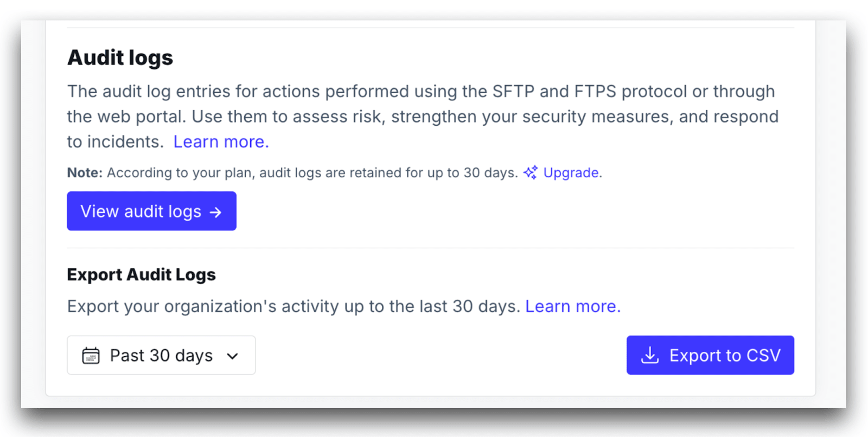Click the download icon on Export to CSV

tap(649, 355)
